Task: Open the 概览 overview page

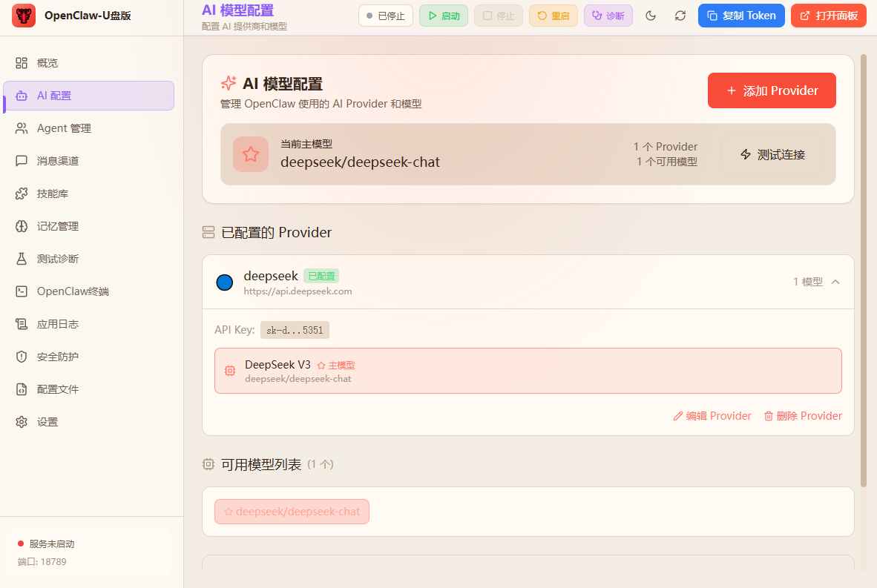Action: pyautogui.click(x=89, y=63)
